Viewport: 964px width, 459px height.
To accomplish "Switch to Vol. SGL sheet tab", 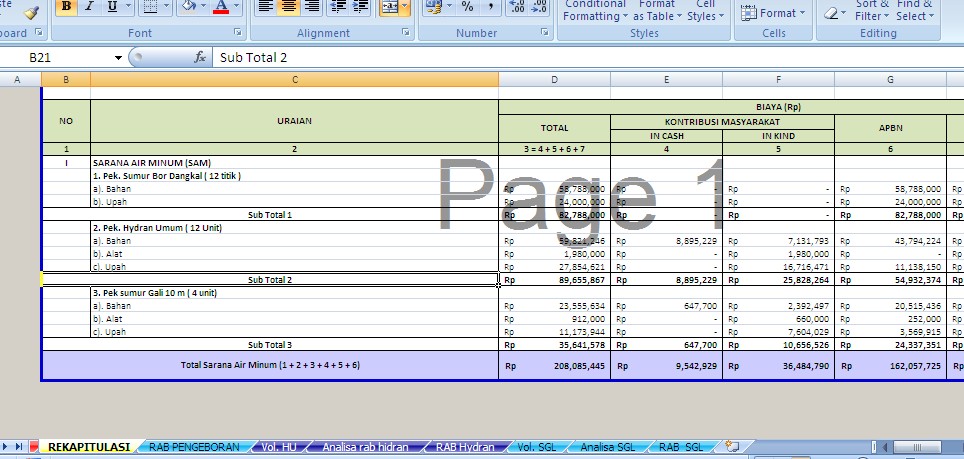I will click(536, 447).
